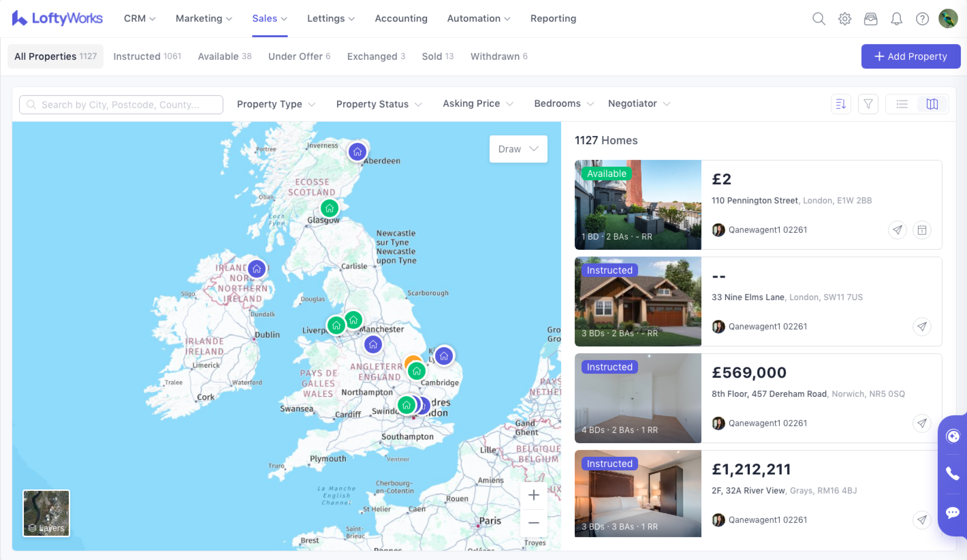Open the inbox tray icon
Viewport: 967px width, 560px height.
(870, 19)
